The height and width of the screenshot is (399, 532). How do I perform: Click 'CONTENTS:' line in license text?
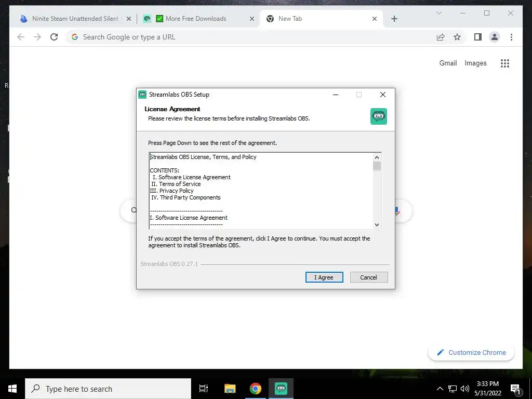tap(165, 170)
